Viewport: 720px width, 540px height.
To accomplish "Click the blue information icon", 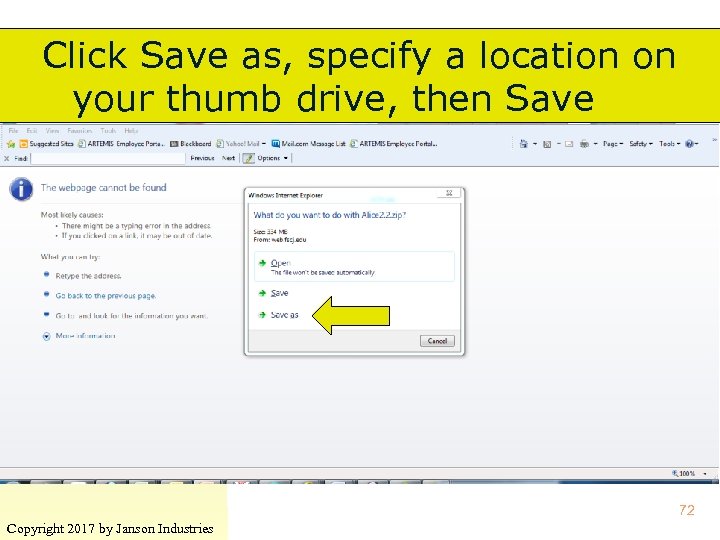I will (x=21, y=189).
